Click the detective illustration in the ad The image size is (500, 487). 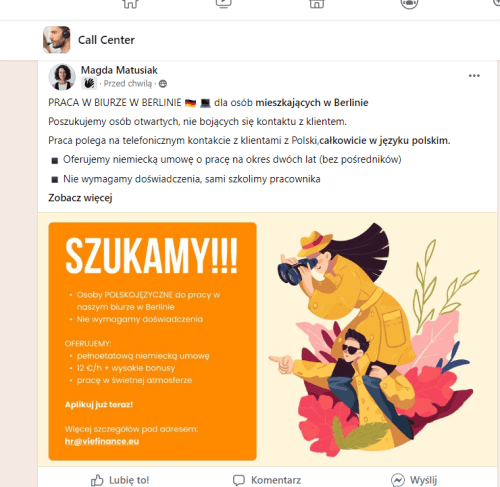[373, 340]
